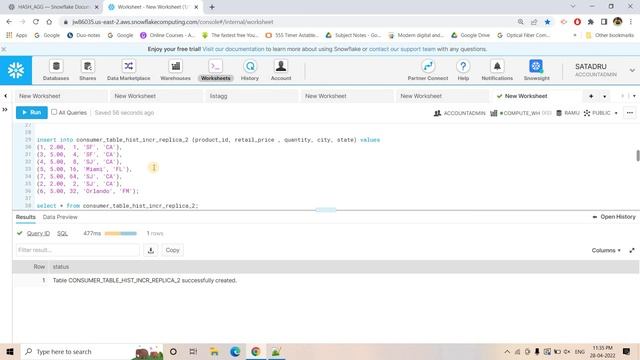Screen dimensions: 640x360
Task: Go to Data Marketplace
Action: click(x=129, y=70)
